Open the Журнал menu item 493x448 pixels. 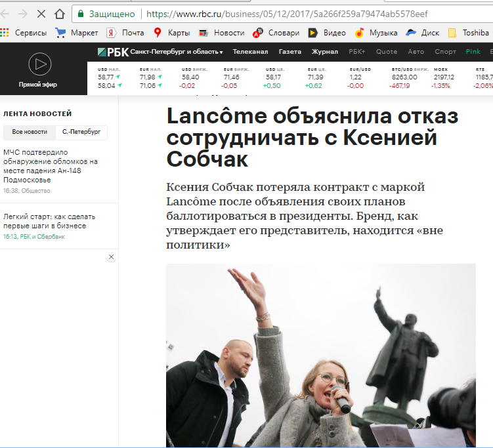[x=325, y=52]
